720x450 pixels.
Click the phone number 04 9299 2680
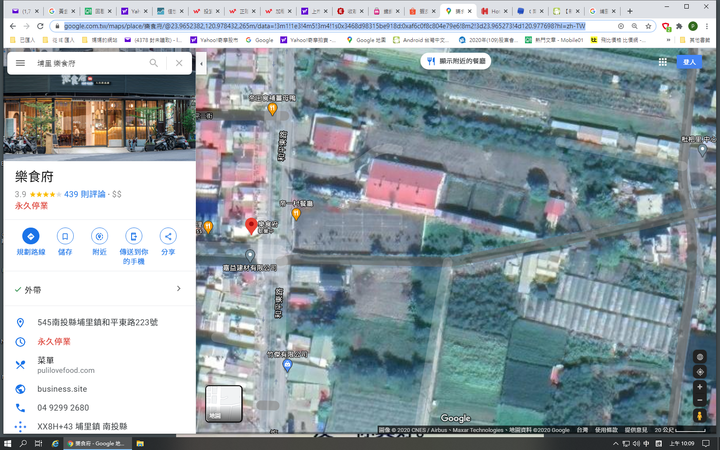tap(63, 408)
